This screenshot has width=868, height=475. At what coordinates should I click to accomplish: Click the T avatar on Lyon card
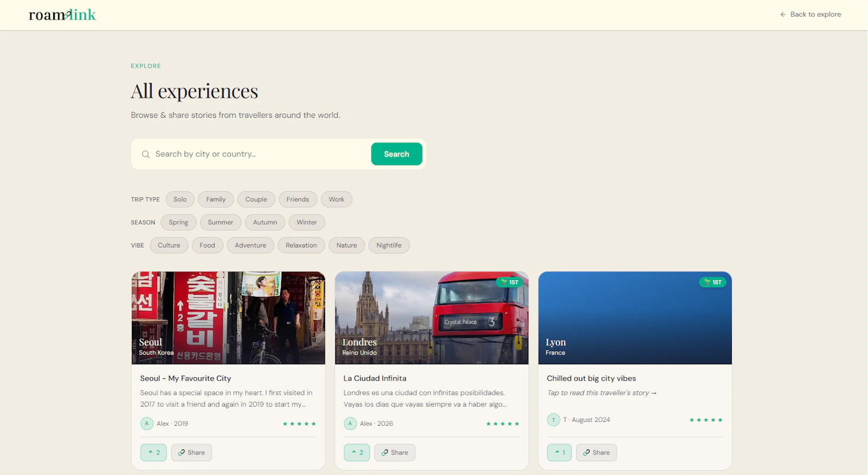coord(553,420)
